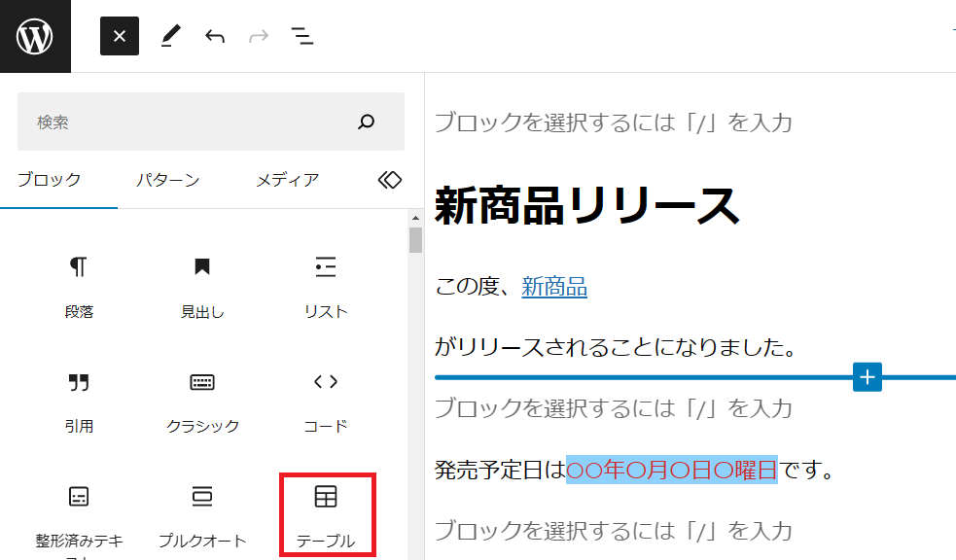Switch to the パターン tab
The image size is (956, 560).
[167, 180]
